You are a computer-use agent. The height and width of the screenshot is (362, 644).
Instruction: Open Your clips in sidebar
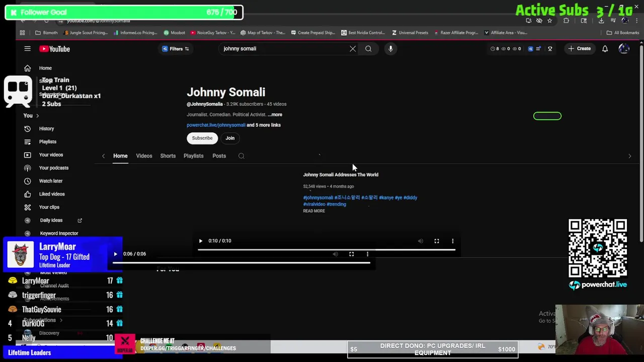49,207
